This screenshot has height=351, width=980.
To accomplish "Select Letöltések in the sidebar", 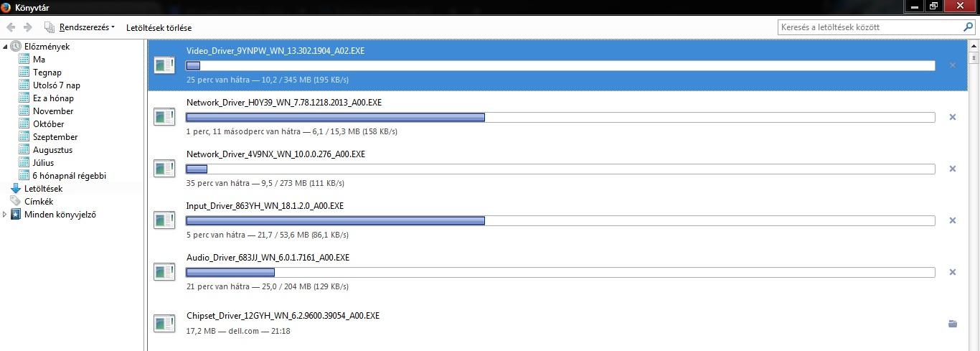I will click(43, 189).
